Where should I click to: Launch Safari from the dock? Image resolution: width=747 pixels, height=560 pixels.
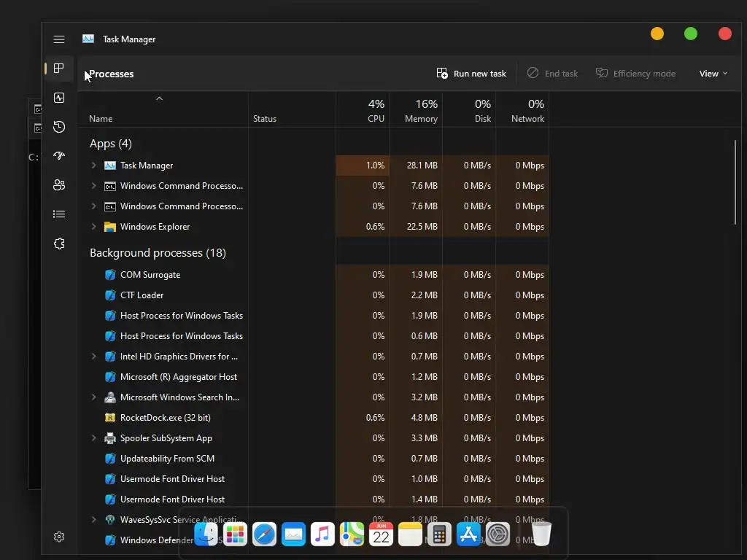coord(264,534)
